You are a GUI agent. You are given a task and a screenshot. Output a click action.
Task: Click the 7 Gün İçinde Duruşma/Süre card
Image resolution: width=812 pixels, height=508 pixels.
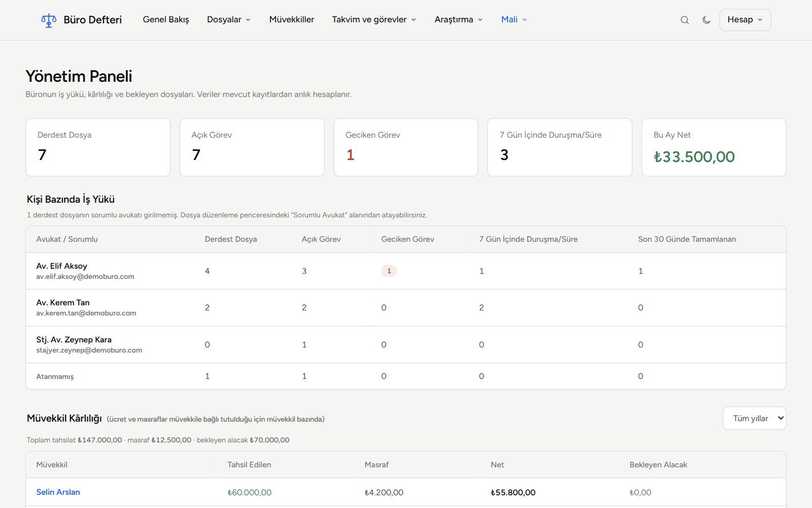pyautogui.click(x=560, y=147)
